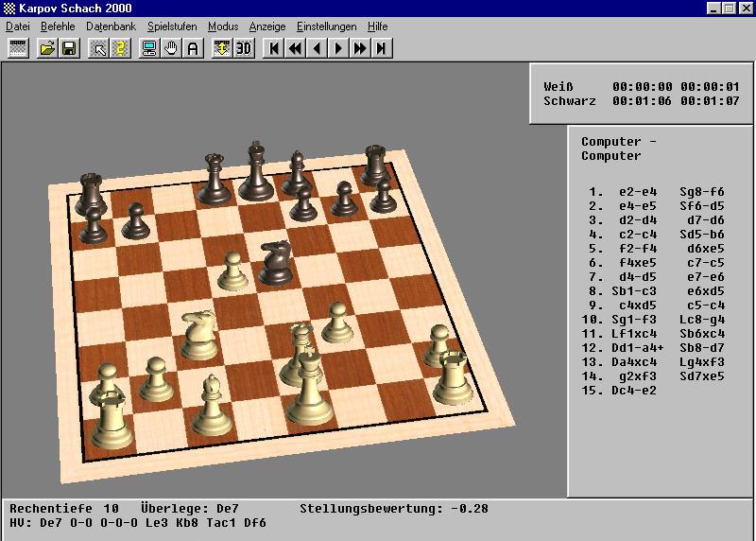
Task: Click the yellow question mark hint icon
Action: 120,47
